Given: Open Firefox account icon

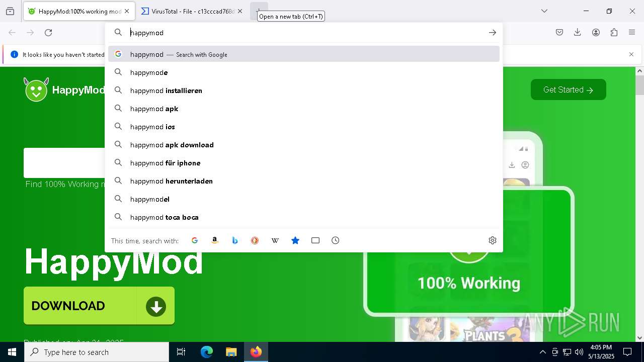Looking at the screenshot, I should click(x=596, y=33).
